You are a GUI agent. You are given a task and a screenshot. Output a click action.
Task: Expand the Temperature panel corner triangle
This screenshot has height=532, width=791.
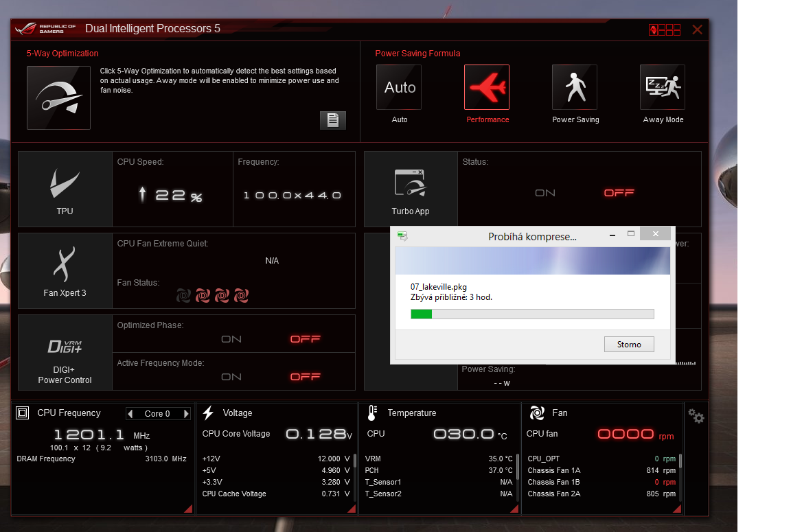pos(514,509)
